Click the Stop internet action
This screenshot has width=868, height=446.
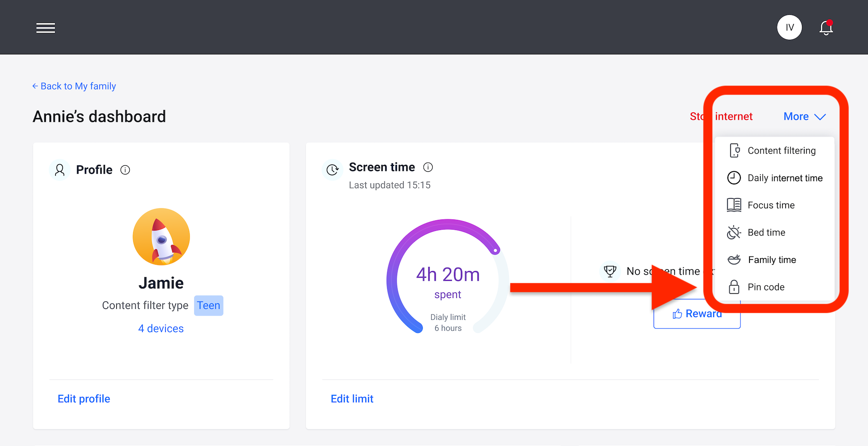pos(721,116)
